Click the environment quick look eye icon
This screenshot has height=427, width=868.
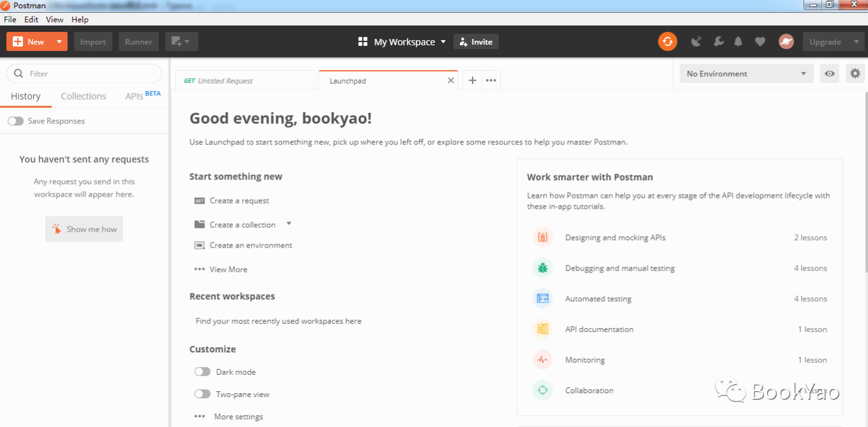[830, 73]
